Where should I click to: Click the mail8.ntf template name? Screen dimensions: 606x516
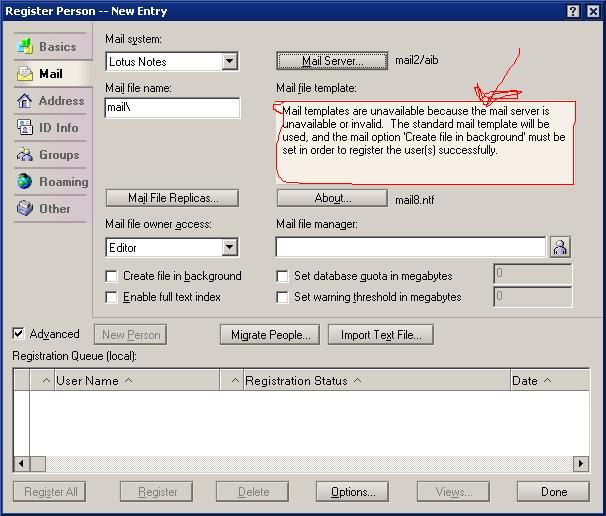click(414, 200)
